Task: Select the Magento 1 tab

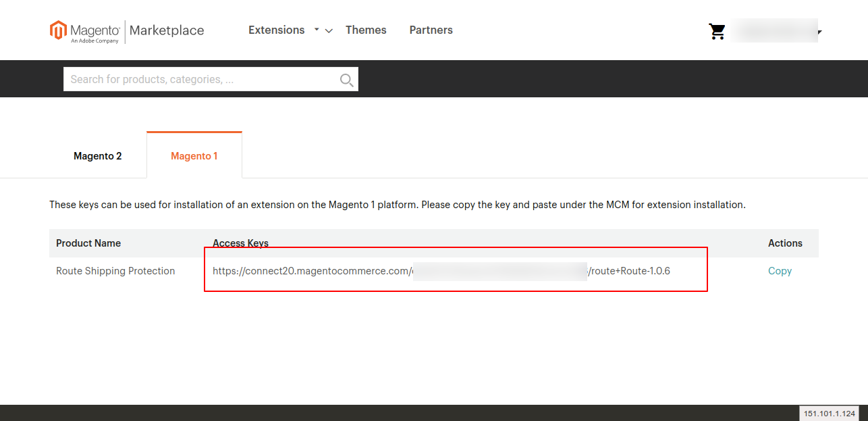Action: click(x=194, y=156)
